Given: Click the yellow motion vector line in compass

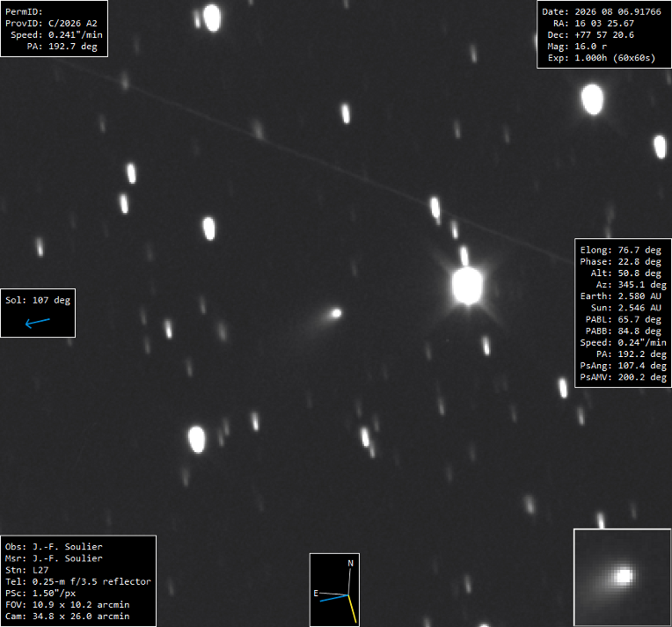Looking at the screenshot, I should pyautogui.click(x=353, y=609).
